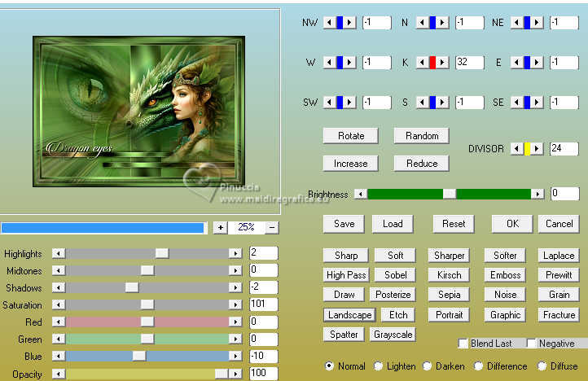The height and width of the screenshot is (381, 588).
Task: Apply the Laplace preset
Action: coord(559,256)
